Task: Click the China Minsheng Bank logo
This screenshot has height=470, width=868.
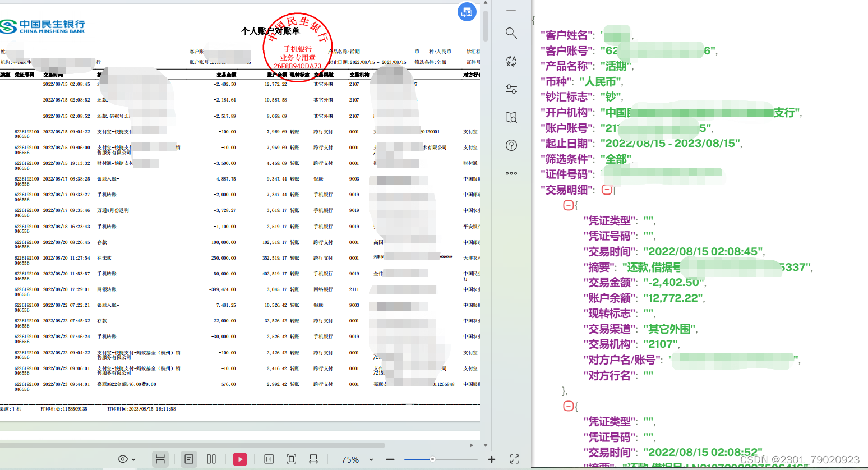Action: coord(43,26)
